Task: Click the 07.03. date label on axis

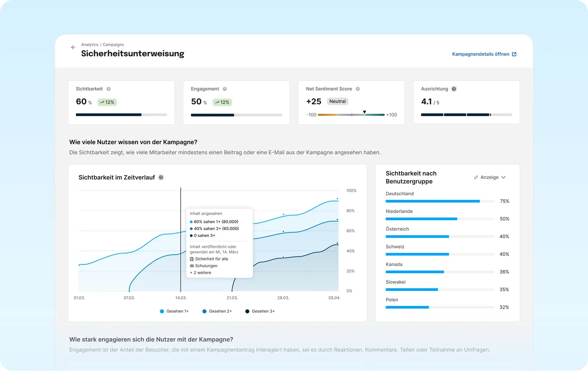Action: click(x=129, y=298)
